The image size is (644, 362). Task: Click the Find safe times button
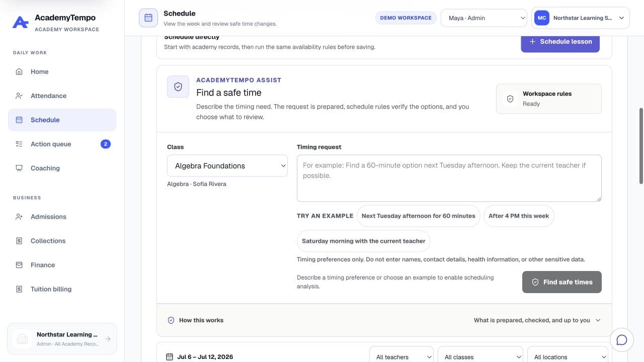tap(562, 282)
